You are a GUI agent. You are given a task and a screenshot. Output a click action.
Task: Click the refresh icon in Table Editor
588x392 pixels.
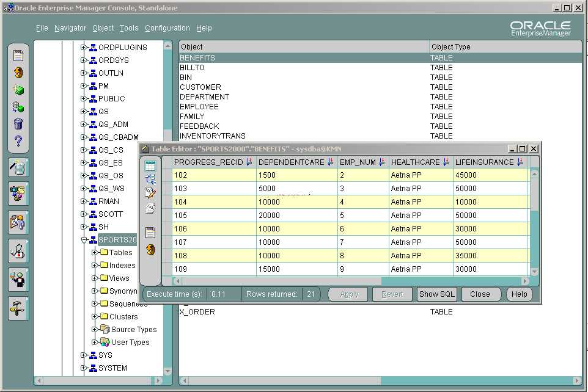150,250
